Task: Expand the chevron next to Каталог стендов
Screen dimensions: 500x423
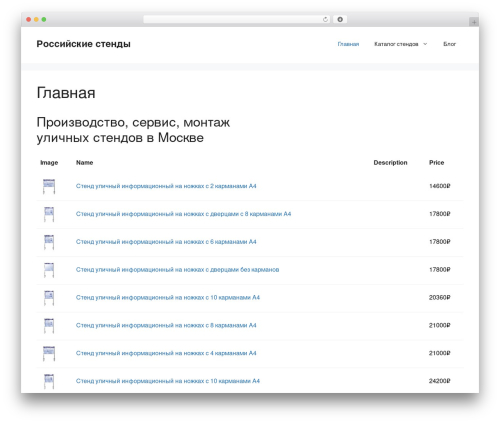Action: tap(425, 44)
